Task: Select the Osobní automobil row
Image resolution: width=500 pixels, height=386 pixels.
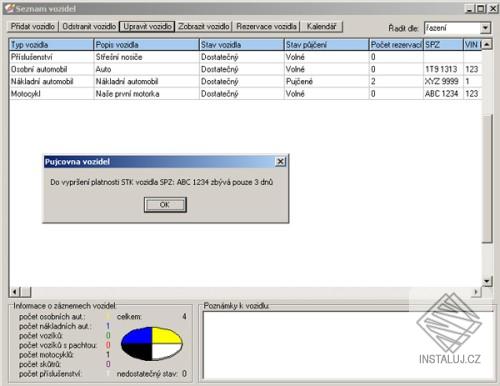Action: 245,69
